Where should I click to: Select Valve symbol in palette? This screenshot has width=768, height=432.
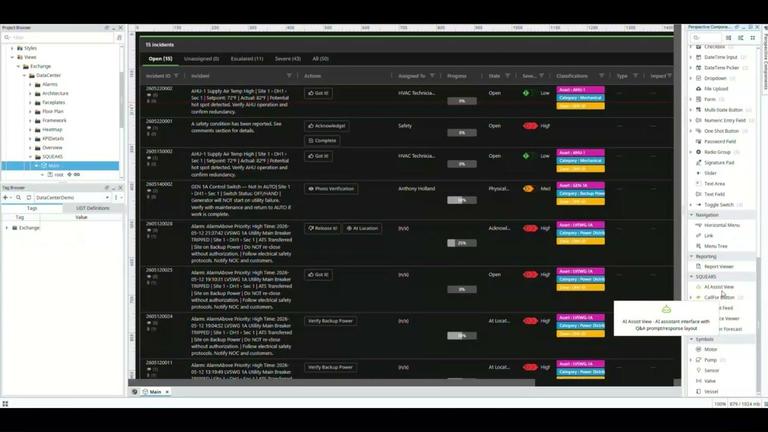(710, 381)
